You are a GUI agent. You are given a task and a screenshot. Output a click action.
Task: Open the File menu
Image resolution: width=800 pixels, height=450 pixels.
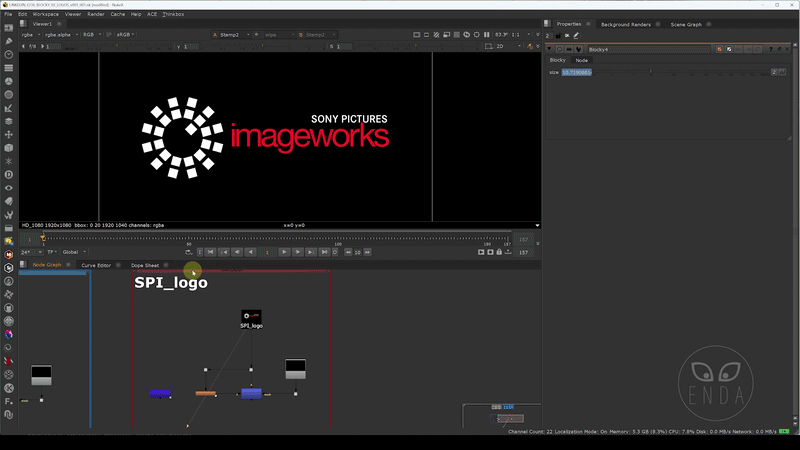pyautogui.click(x=8, y=14)
